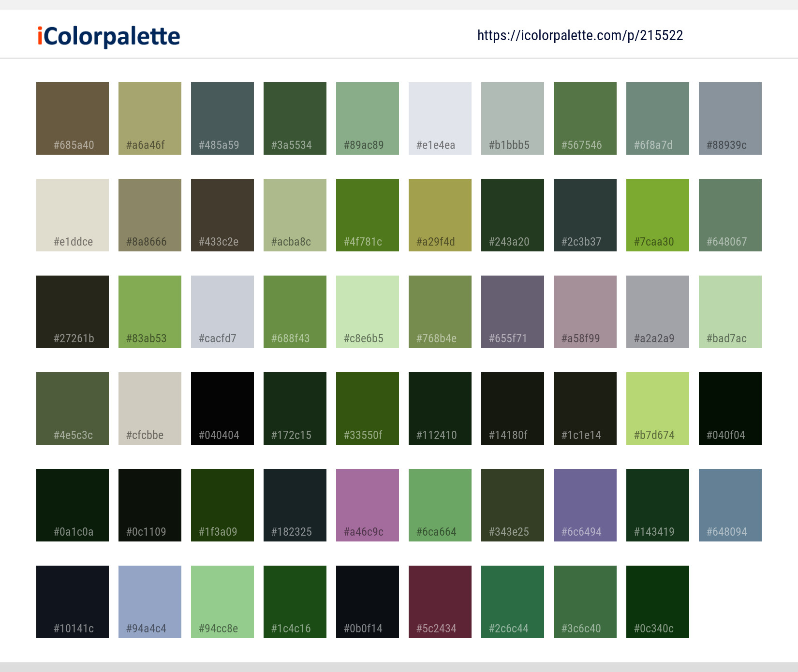Screen dimensions: 798x672
Task: Choose the #7caa30 bright green swatch
Action: tap(658, 215)
